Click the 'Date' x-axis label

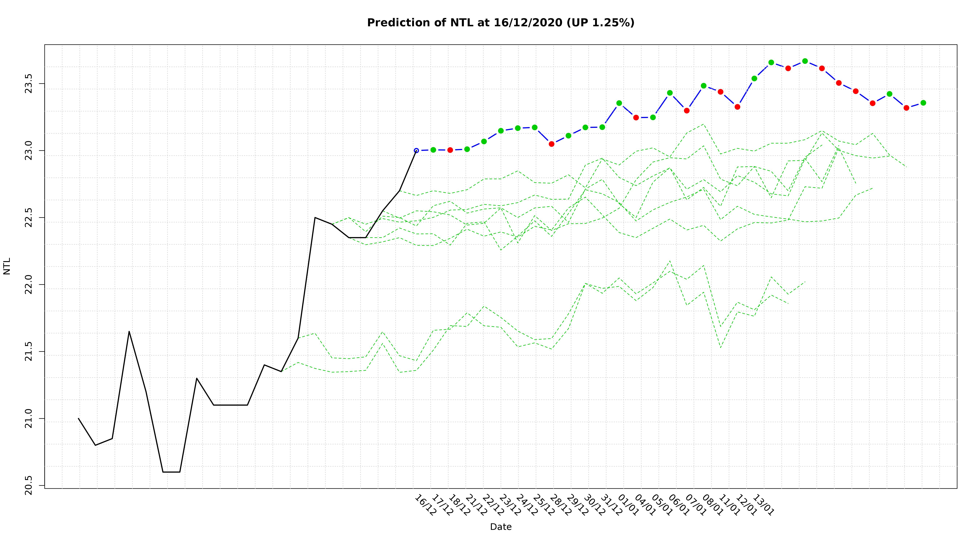(x=501, y=527)
